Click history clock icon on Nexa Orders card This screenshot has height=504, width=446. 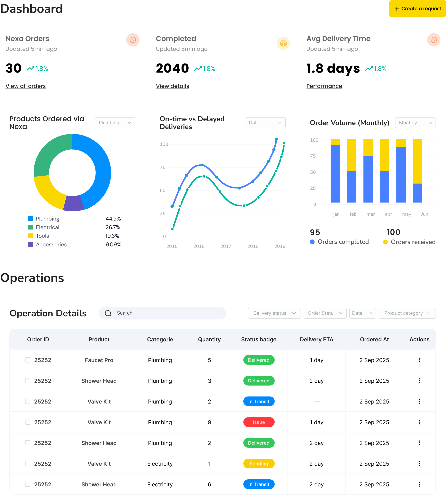(x=133, y=40)
